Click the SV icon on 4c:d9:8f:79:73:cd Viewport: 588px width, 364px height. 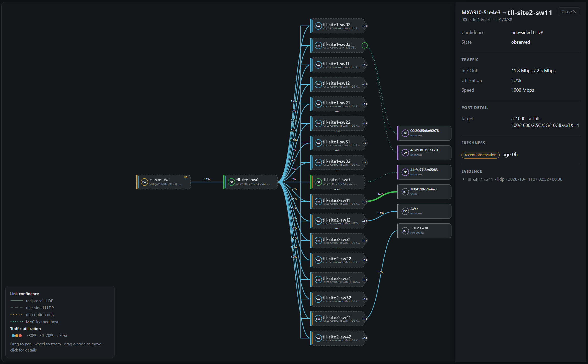(405, 153)
